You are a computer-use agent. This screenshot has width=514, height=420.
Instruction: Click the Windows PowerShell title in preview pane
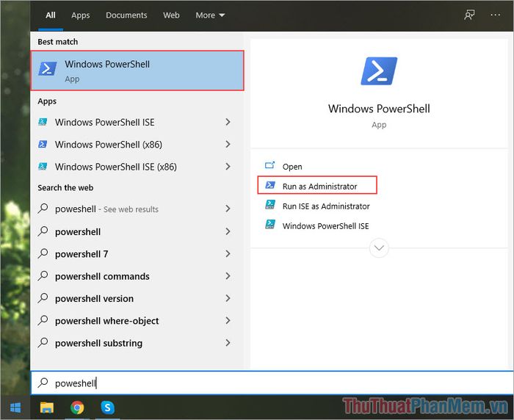point(379,109)
